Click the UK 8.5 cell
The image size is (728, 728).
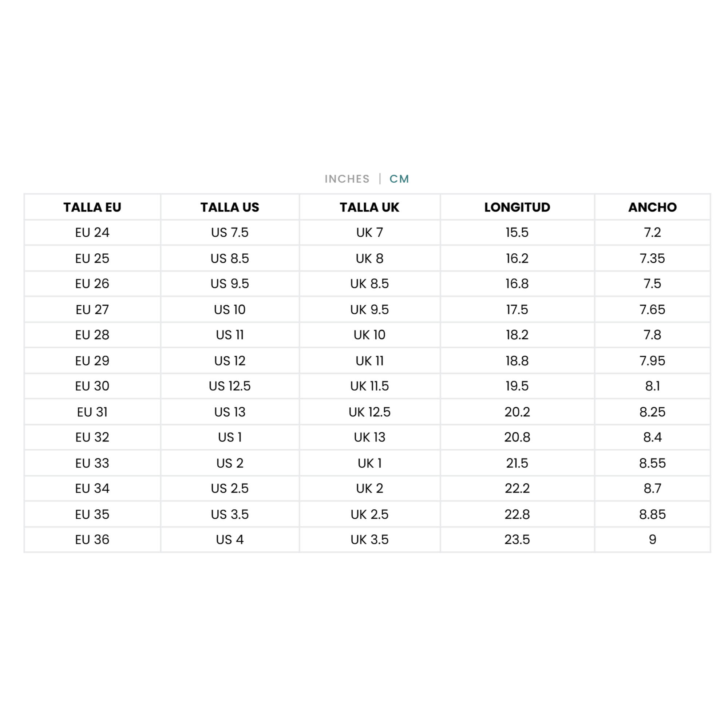point(370,284)
